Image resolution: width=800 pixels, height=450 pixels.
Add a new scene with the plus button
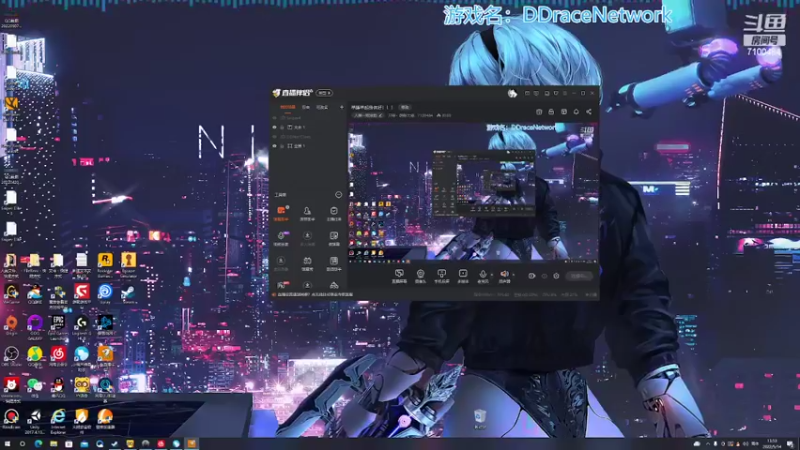(x=341, y=107)
